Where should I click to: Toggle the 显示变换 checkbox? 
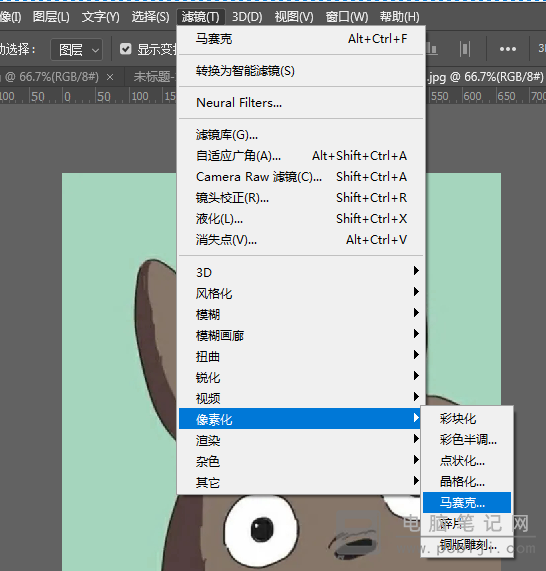click(x=126, y=49)
